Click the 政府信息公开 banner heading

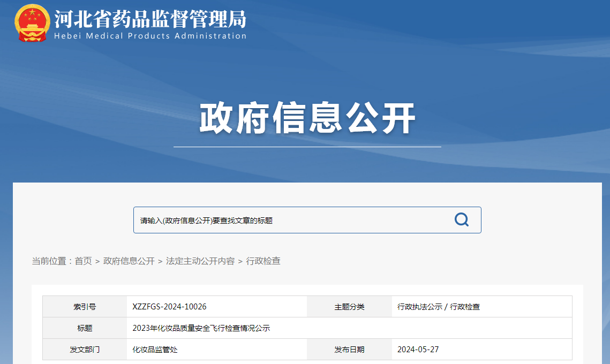coord(307,118)
